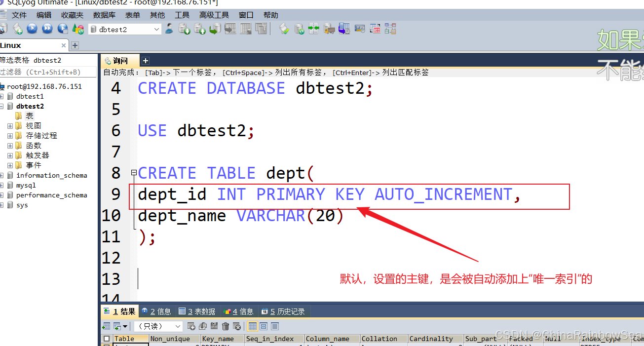This screenshot has height=346, width=644.
Task: Click the Key_name column header
Action: (x=223, y=339)
